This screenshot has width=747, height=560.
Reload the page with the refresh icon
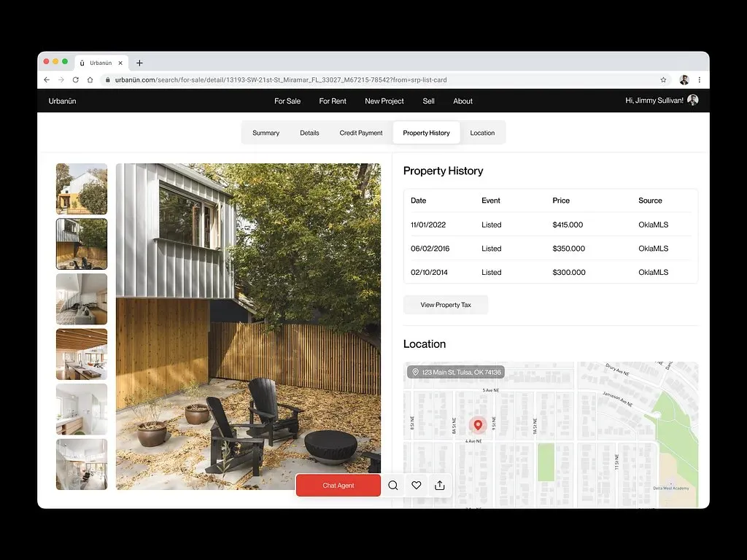click(x=75, y=80)
